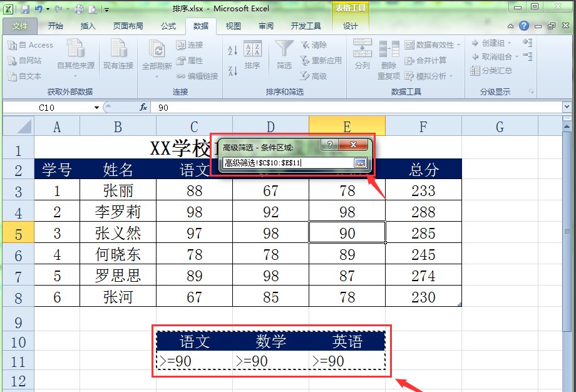Click the show detail icon in outline group

click(528, 43)
